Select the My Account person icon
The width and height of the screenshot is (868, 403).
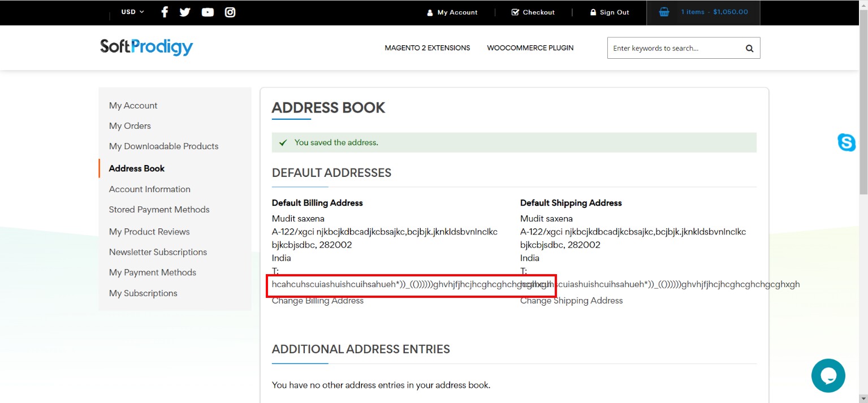tap(429, 12)
